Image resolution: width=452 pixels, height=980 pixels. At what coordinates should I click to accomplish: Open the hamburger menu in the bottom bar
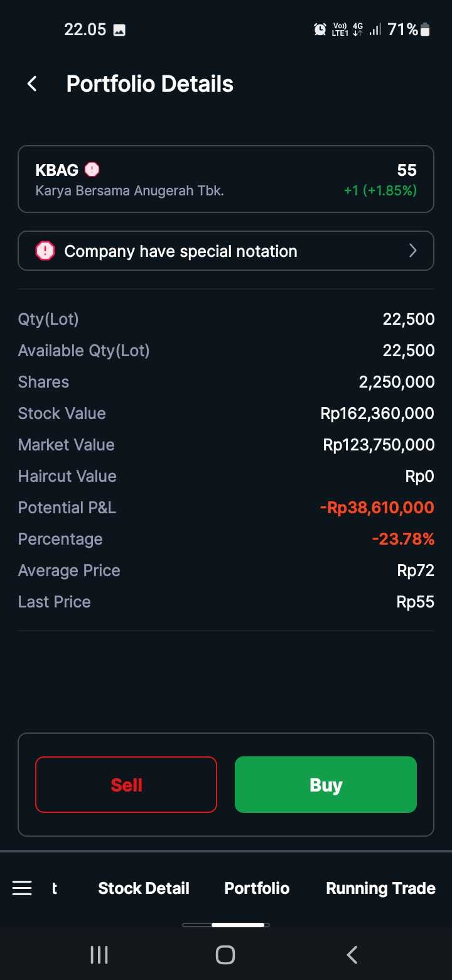click(x=22, y=888)
